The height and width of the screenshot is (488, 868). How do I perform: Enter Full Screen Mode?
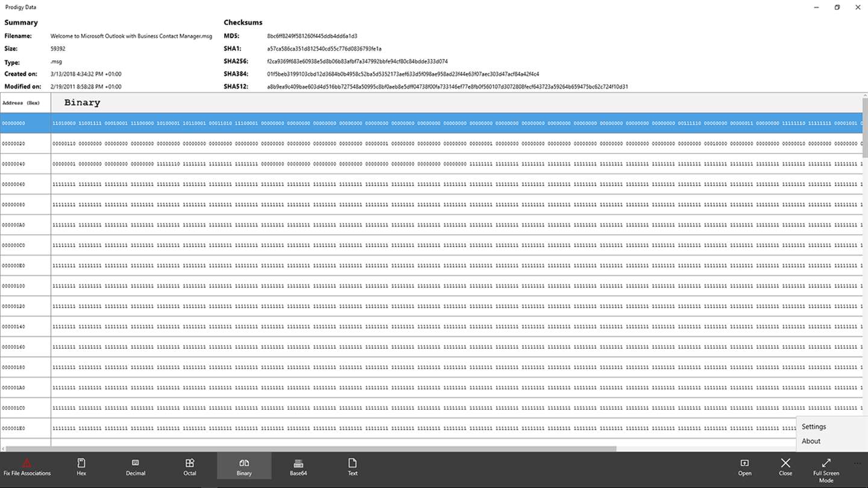[826, 469]
